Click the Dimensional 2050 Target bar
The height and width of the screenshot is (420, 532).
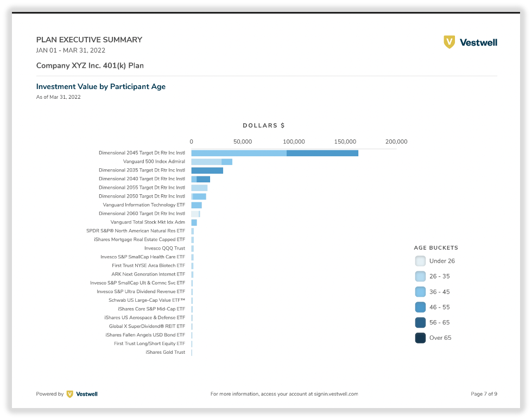[199, 196]
